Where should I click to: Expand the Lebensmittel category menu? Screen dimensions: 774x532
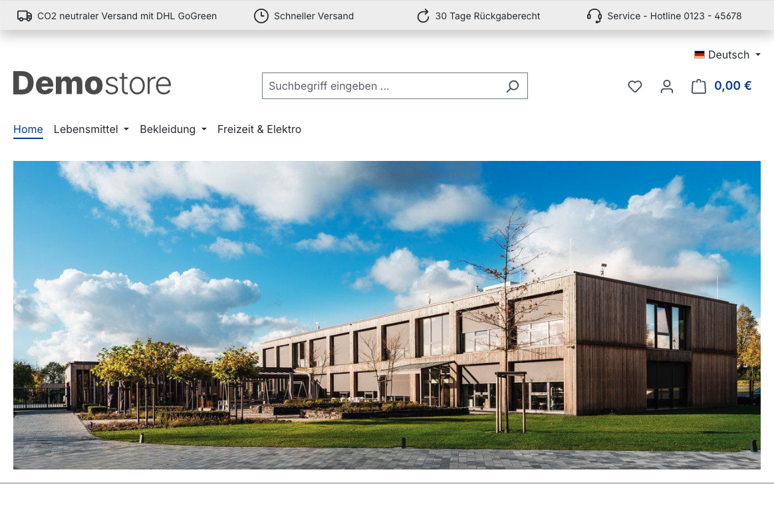coord(91,130)
